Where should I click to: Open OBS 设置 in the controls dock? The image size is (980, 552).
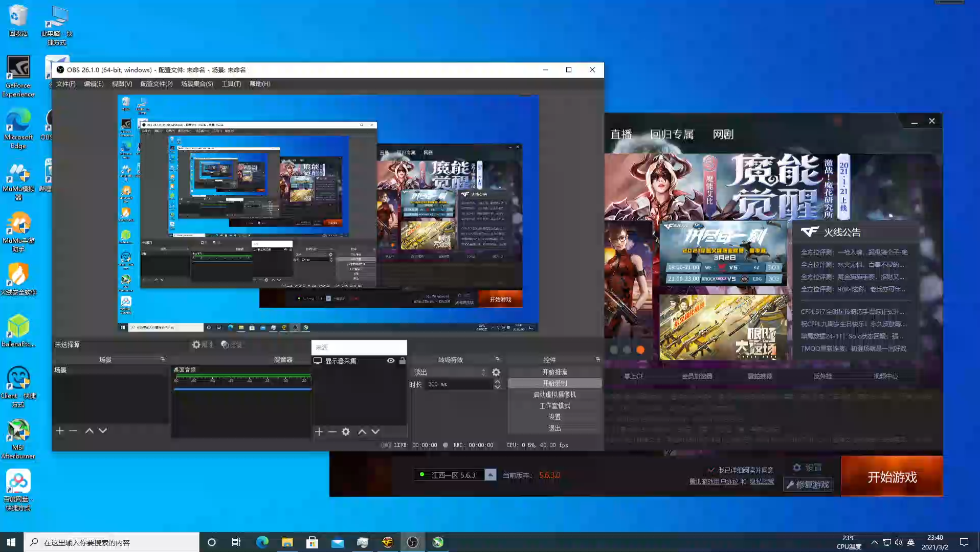pos(554,417)
